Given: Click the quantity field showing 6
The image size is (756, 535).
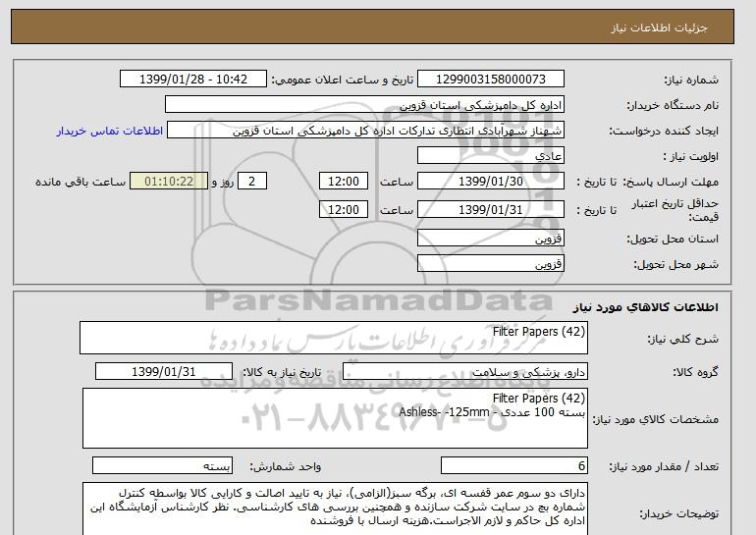Looking at the screenshot, I should 513,466.
